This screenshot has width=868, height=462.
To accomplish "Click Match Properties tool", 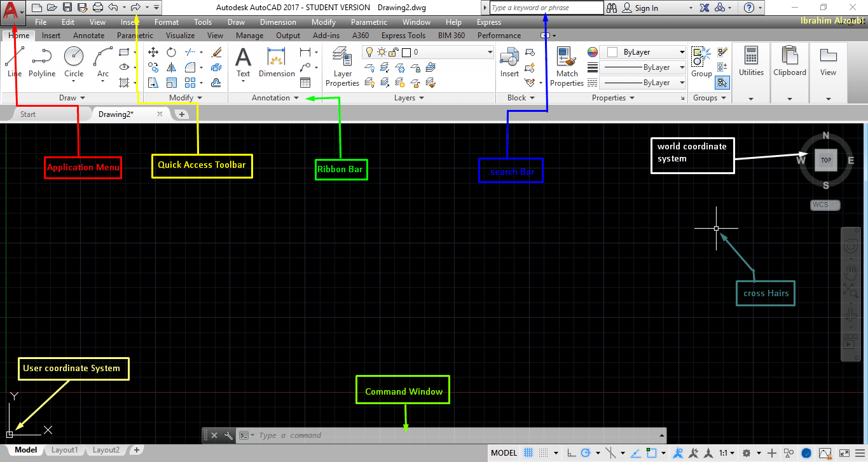I will (567, 67).
